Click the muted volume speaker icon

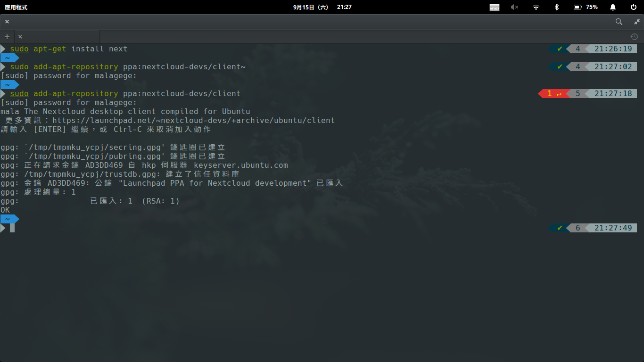514,7
